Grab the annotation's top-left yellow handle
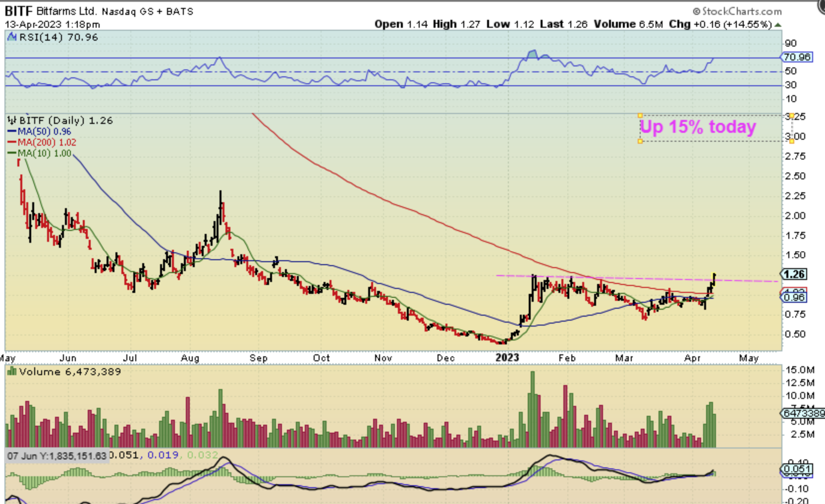This screenshot has width=825, height=504. point(640,115)
